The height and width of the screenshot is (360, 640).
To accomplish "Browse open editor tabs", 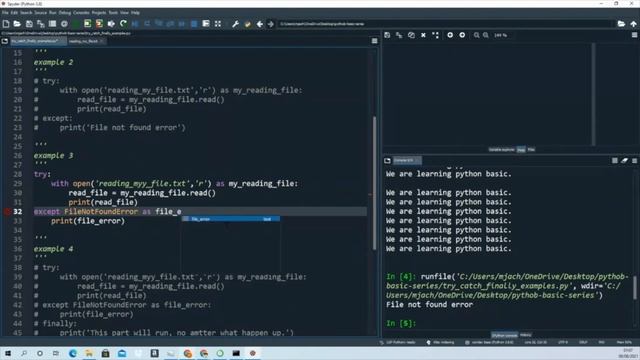I will click(5, 41).
